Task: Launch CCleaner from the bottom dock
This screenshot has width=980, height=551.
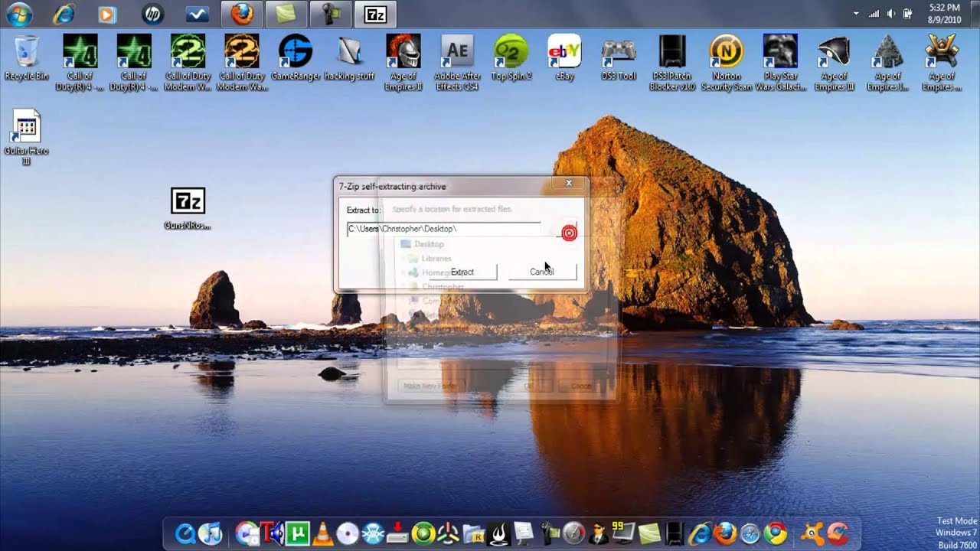Action: (x=838, y=533)
